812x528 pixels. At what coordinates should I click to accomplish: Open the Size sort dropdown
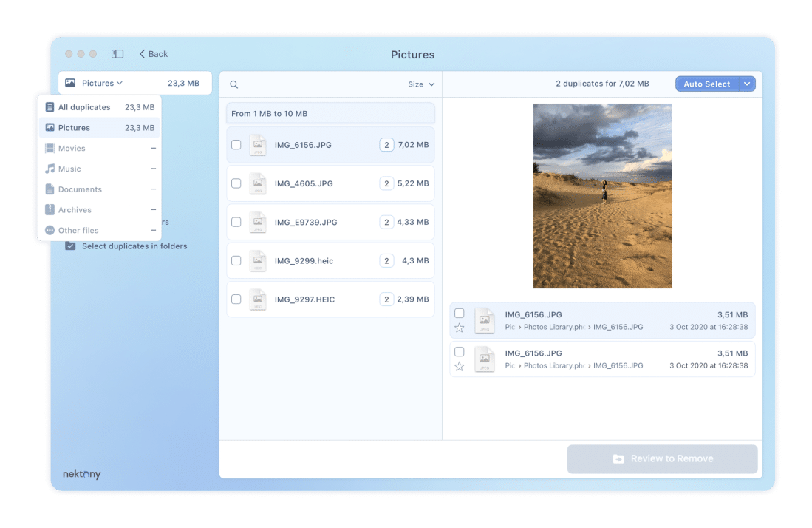[x=421, y=84]
